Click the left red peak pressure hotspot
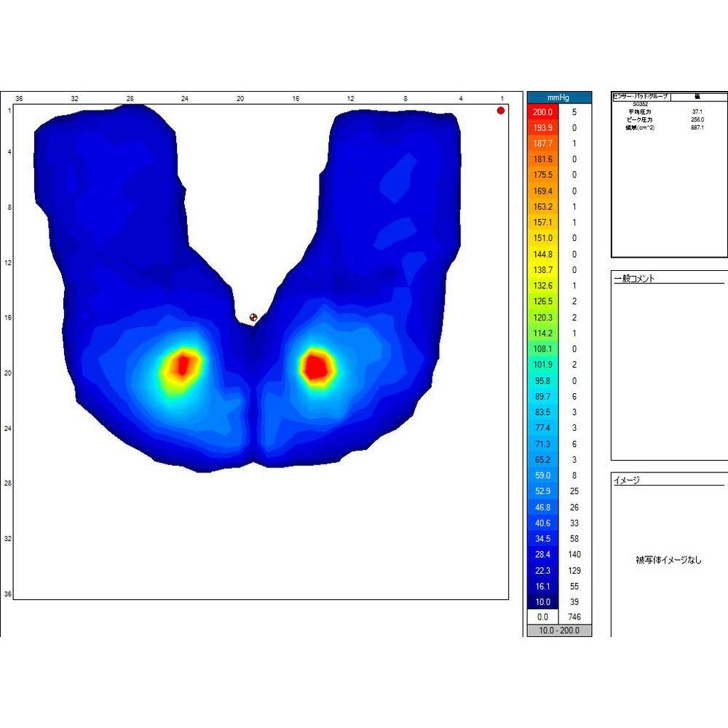 point(183,363)
